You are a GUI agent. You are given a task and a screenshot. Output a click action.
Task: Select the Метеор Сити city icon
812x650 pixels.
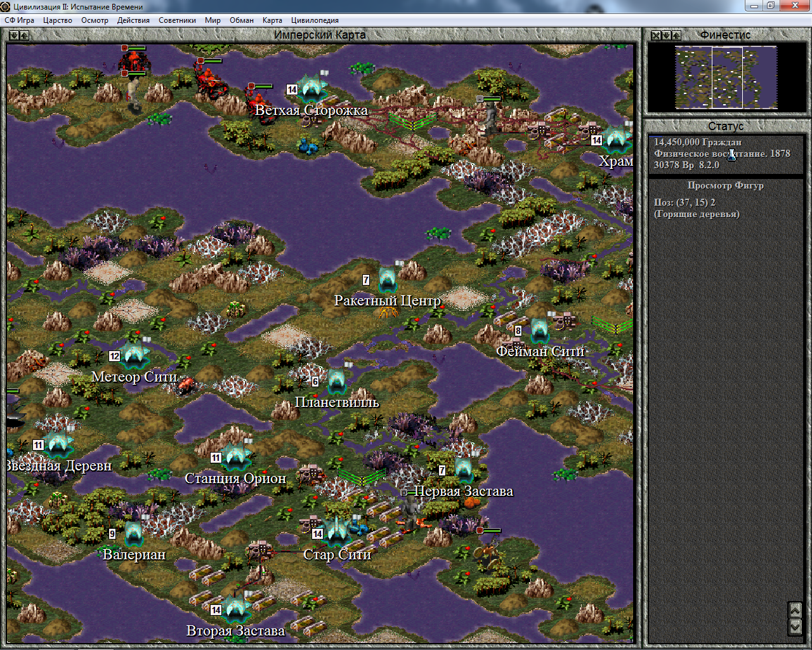tap(134, 355)
